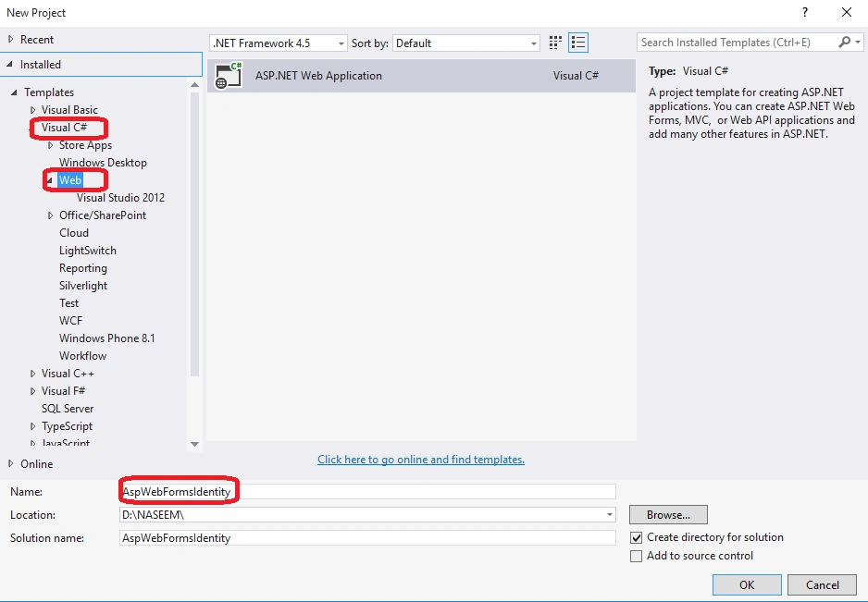The height and width of the screenshot is (602, 868).
Task: Click the Browse... button
Action: tap(668, 514)
